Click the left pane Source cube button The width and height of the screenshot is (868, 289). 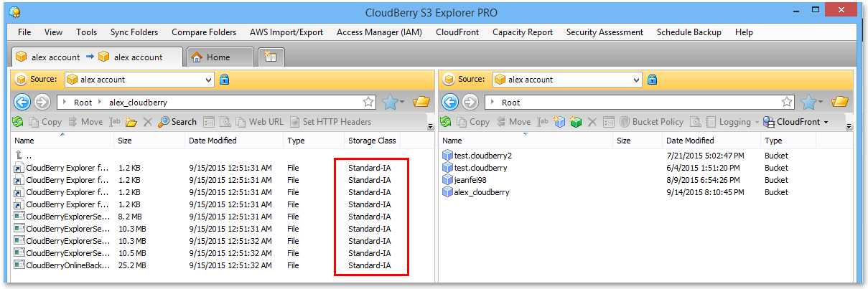click(x=21, y=80)
